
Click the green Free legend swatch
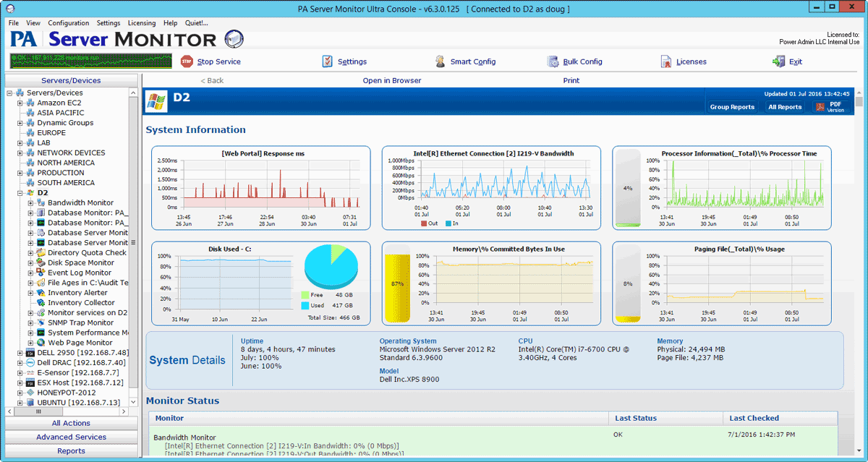[305, 295]
